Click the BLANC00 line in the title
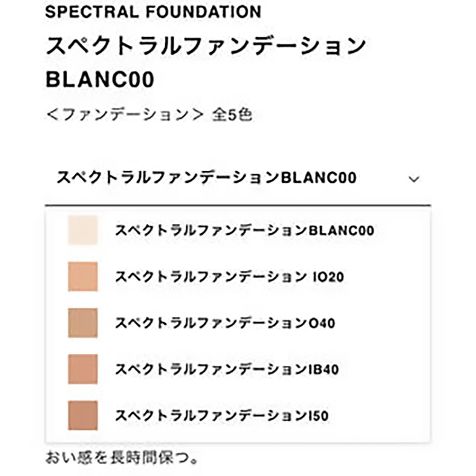This screenshot has height=476, width=476. (100, 80)
